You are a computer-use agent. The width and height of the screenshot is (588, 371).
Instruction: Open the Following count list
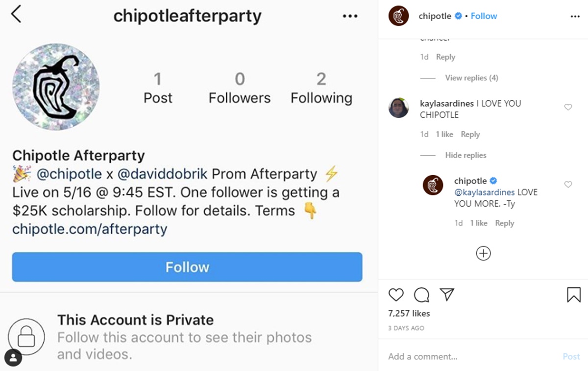click(x=321, y=88)
